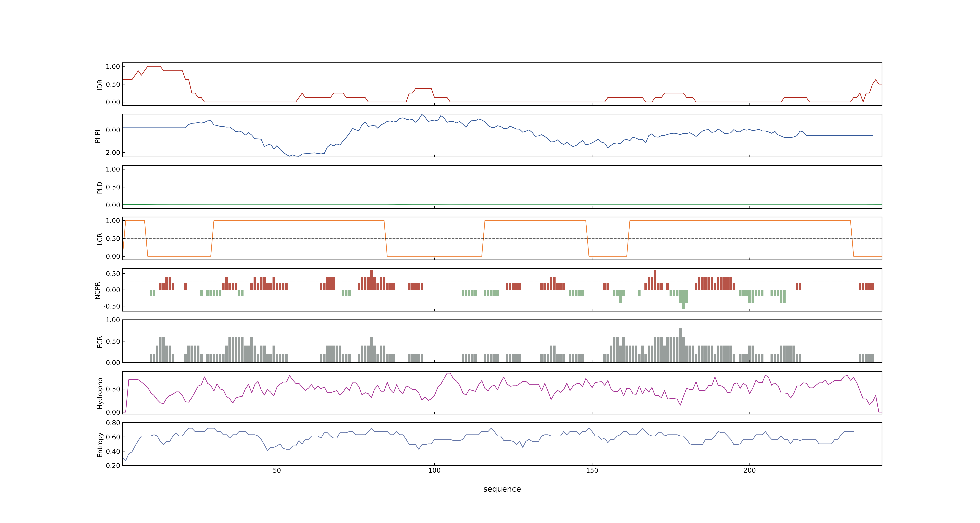The image size is (980, 523).
Task: Click the x-axis tick label 50
Action: coord(277,470)
